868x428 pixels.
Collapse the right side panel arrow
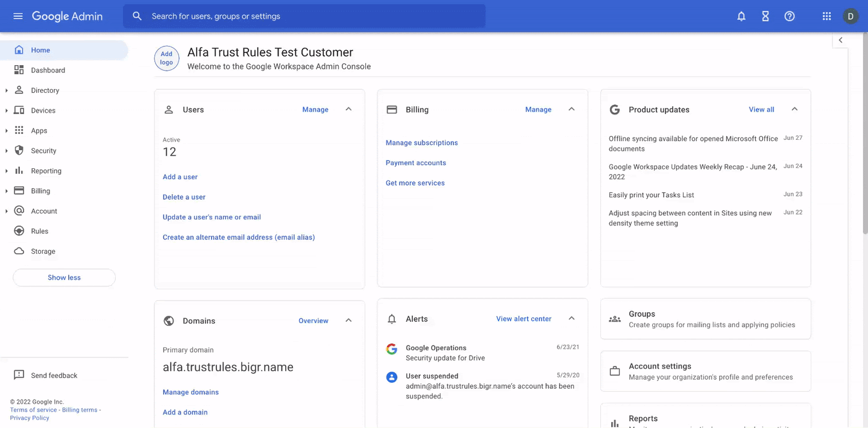(x=840, y=40)
